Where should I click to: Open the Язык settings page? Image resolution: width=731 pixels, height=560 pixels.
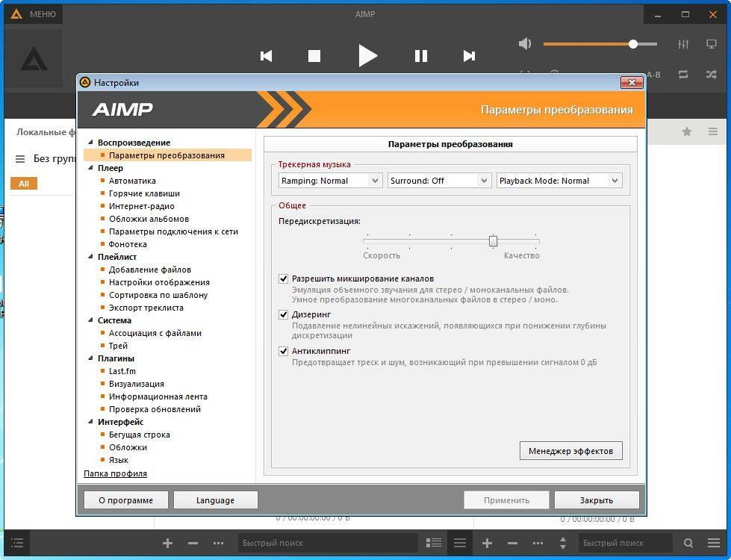(x=119, y=460)
